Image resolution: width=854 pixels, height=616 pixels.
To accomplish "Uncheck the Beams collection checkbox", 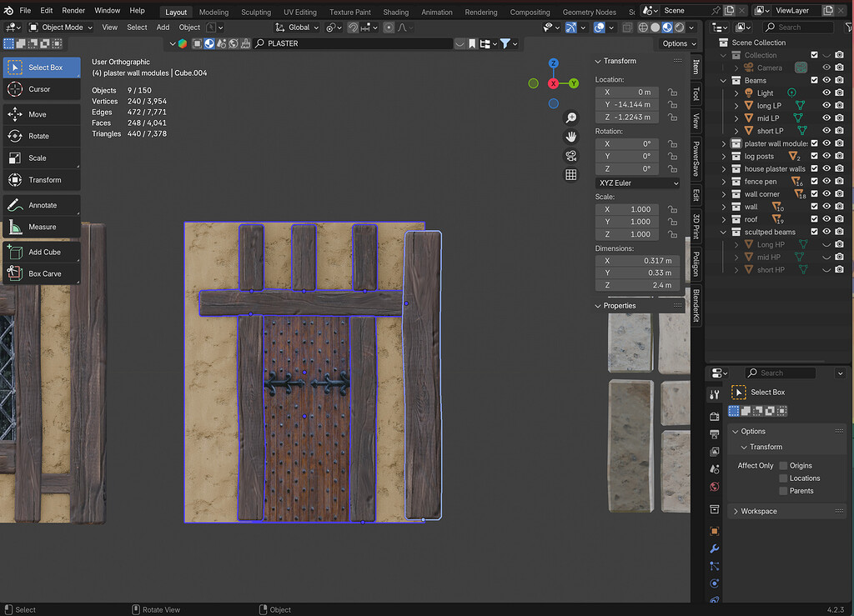I will 813,79.
